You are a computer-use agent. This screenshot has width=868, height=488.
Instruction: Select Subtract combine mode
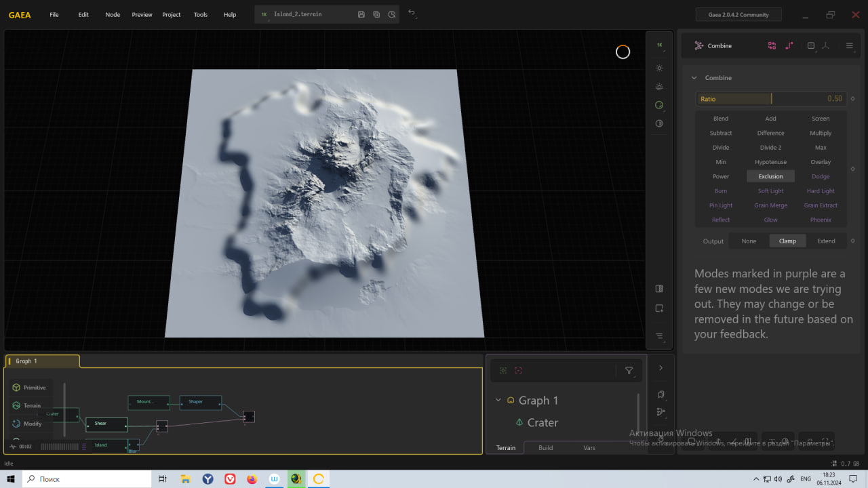(721, 133)
